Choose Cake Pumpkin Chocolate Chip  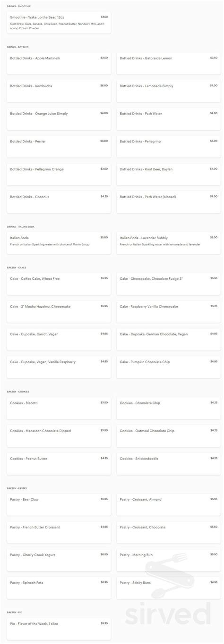(169, 367)
